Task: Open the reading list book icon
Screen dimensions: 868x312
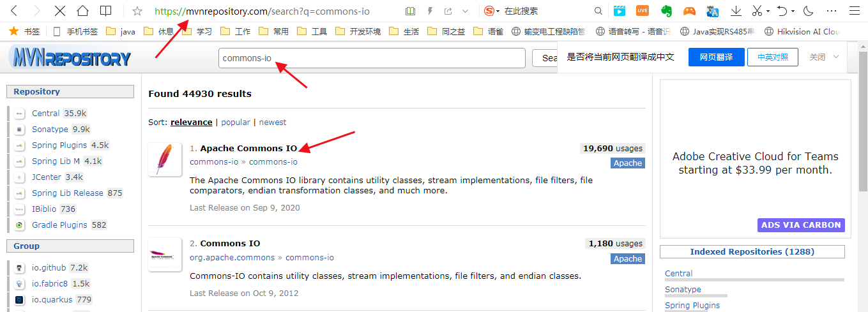Action: point(105,11)
